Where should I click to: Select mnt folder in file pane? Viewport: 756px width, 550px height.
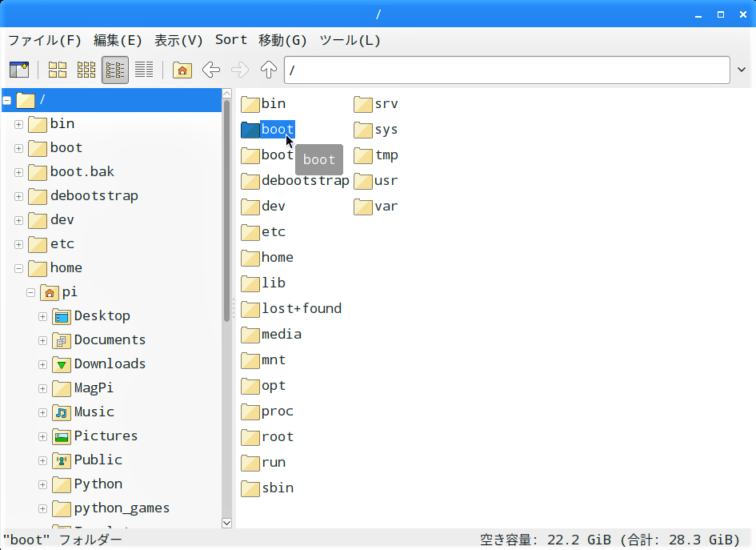tap(263, 360)
